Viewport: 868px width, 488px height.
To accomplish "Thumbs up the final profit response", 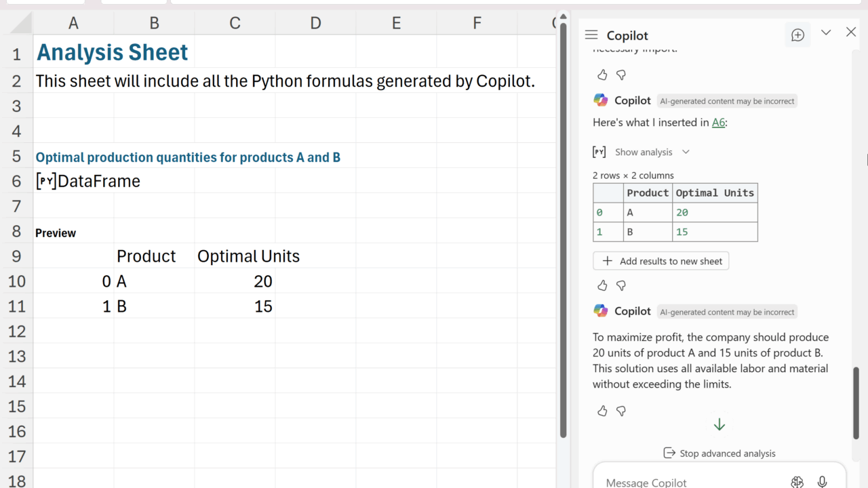I will [602, 411].
